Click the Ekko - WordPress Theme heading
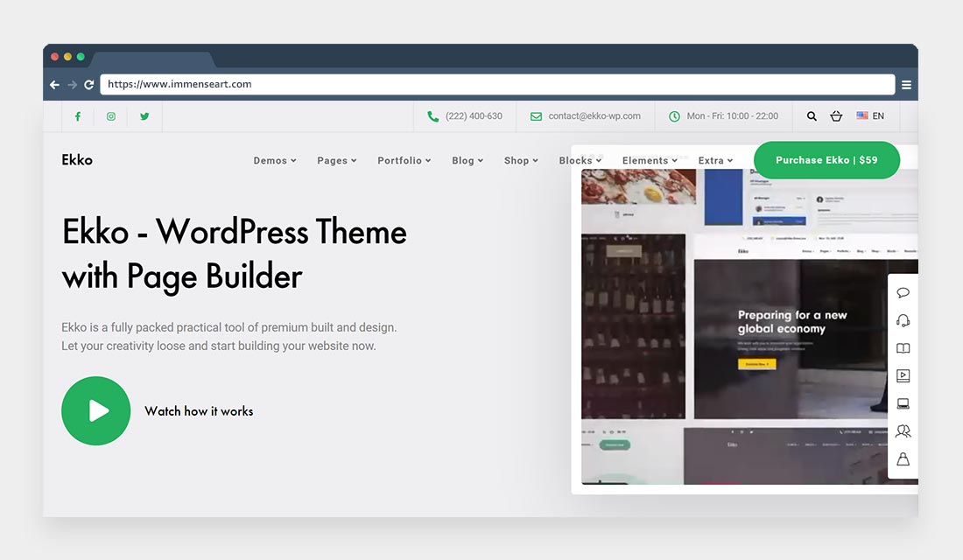Screen dimensions: 963x560 click(x=234, y=254)
